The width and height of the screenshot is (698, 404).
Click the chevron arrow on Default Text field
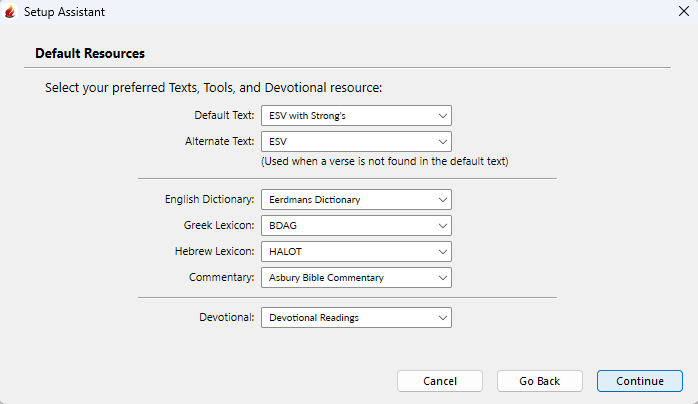442,116
